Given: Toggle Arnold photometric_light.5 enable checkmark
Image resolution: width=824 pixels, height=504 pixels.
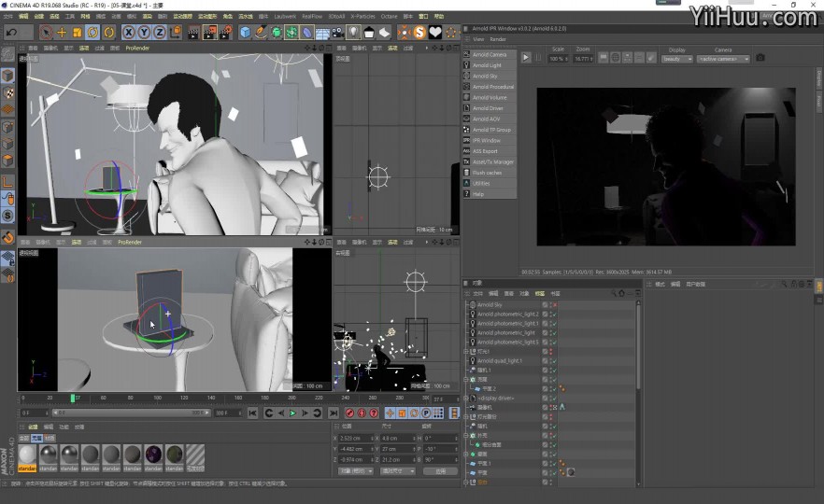Looking at the screenshot, I should (554, 343).
